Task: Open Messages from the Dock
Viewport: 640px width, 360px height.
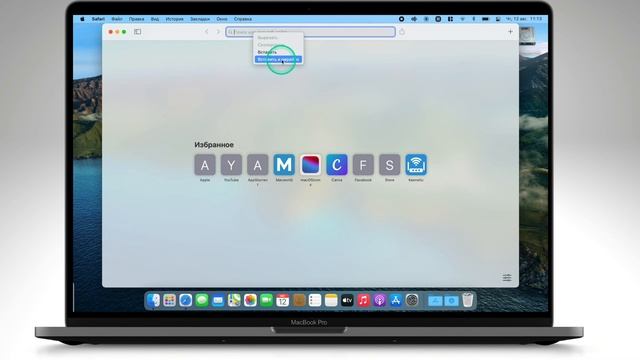Action: tap(202, 300)
